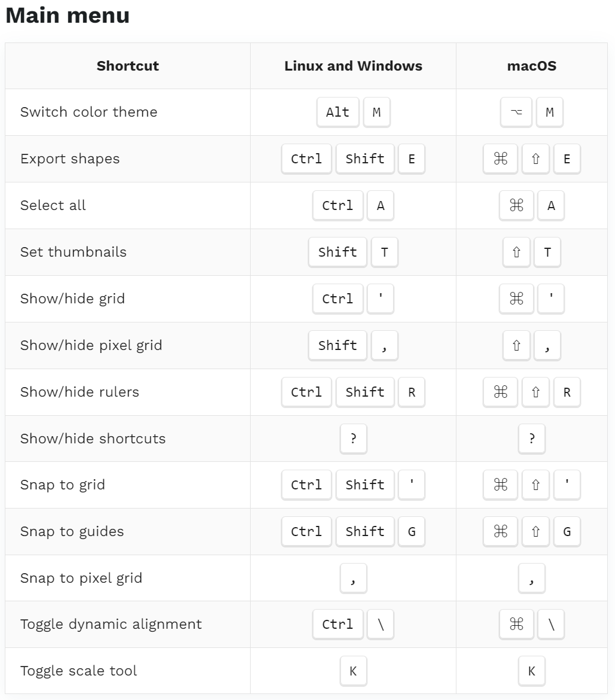The height and width of the screenshot is (700, 615).
Task: Click the Command symbol in Show/hide grid row
Action: pos(516,299)
